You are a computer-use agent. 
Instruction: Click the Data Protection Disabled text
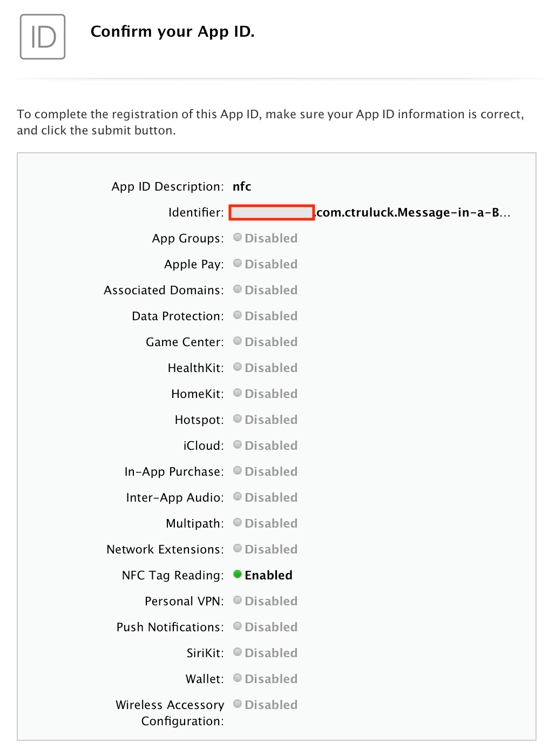point(271,316)
